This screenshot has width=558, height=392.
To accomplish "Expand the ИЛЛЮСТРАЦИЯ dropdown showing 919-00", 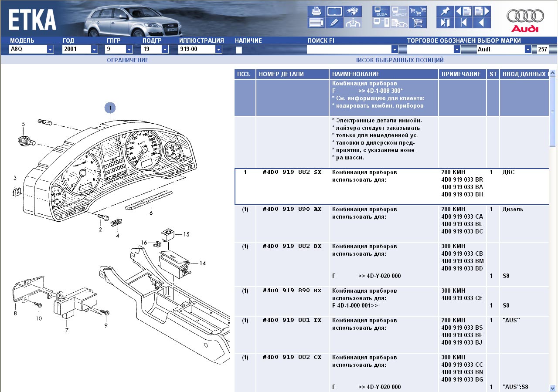I will click(x=218, y=50).
